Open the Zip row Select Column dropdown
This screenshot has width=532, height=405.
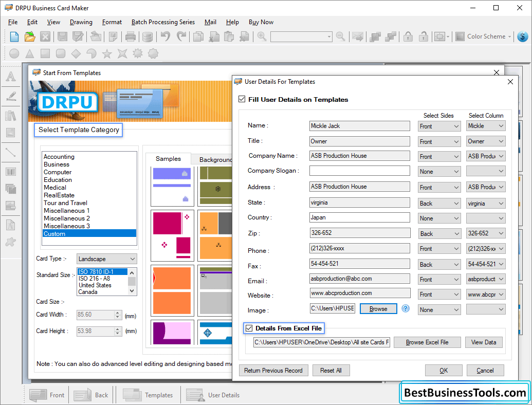[486, 233]
